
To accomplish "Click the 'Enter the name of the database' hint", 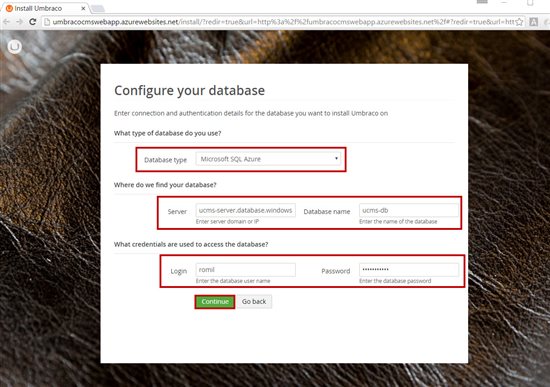I will [x=398, y=222].
